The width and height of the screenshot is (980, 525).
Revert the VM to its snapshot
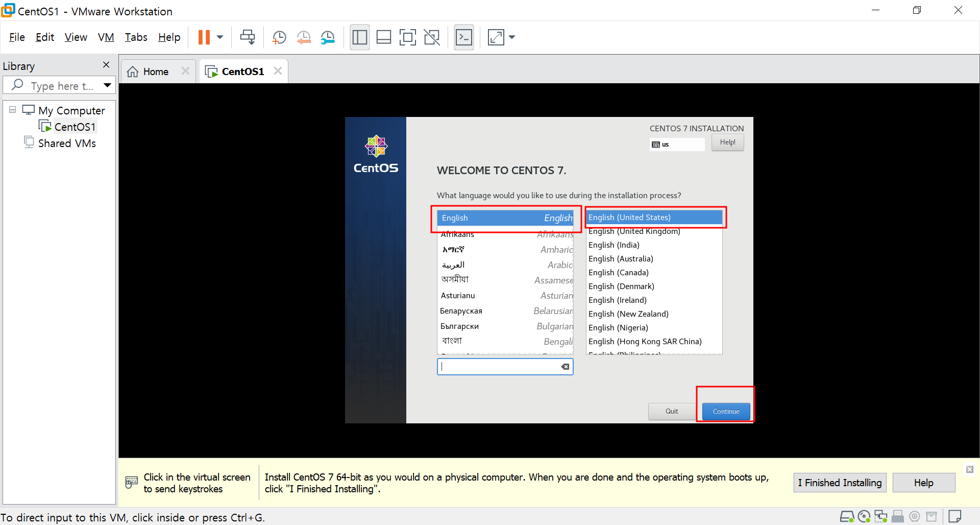304,37
